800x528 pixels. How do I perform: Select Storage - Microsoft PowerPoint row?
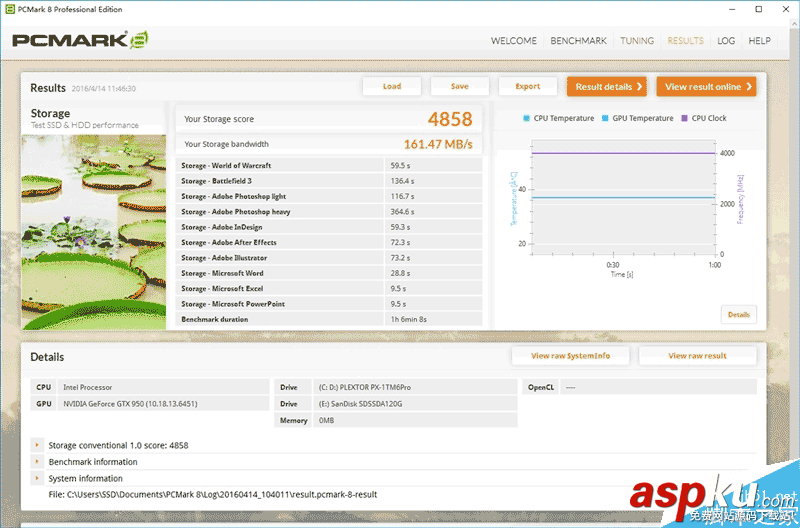point(329,304)
